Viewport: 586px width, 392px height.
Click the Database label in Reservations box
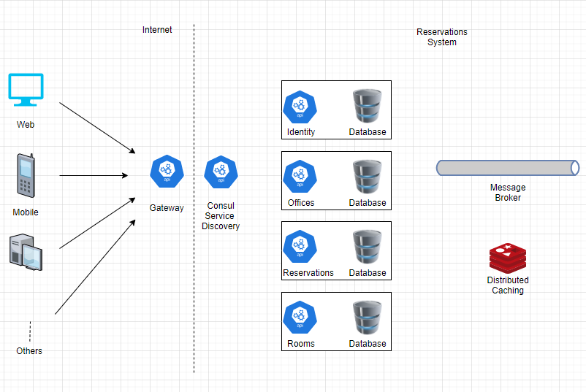click(x=368, y=273)
